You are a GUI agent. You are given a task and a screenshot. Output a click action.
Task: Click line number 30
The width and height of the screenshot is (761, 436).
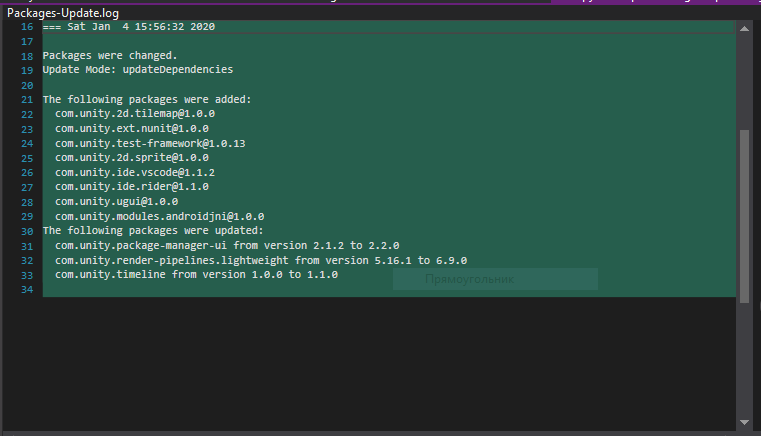pyautogui.click(x=27, y=232)
